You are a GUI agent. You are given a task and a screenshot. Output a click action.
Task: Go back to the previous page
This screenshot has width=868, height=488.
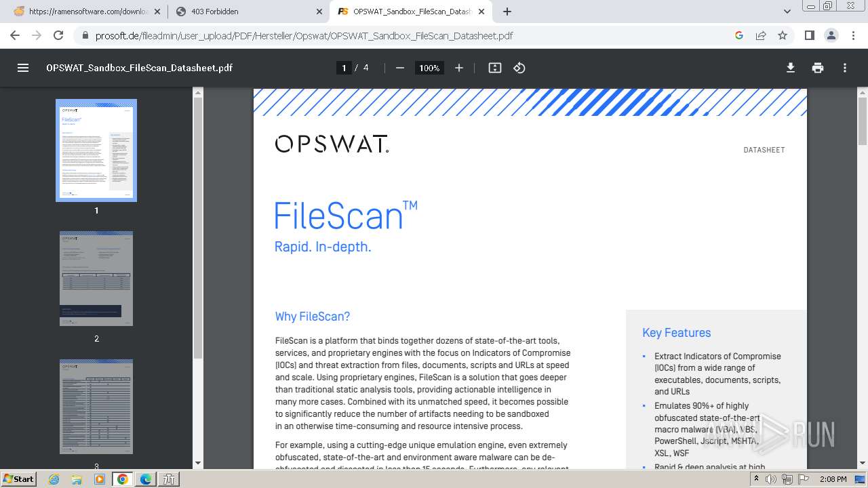(15, 35)
